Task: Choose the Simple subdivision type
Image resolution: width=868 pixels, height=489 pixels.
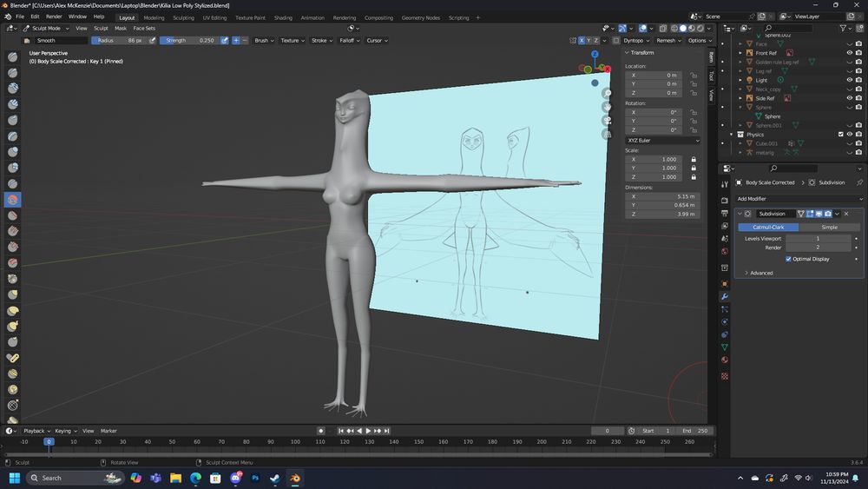Action: coord(829,227)
